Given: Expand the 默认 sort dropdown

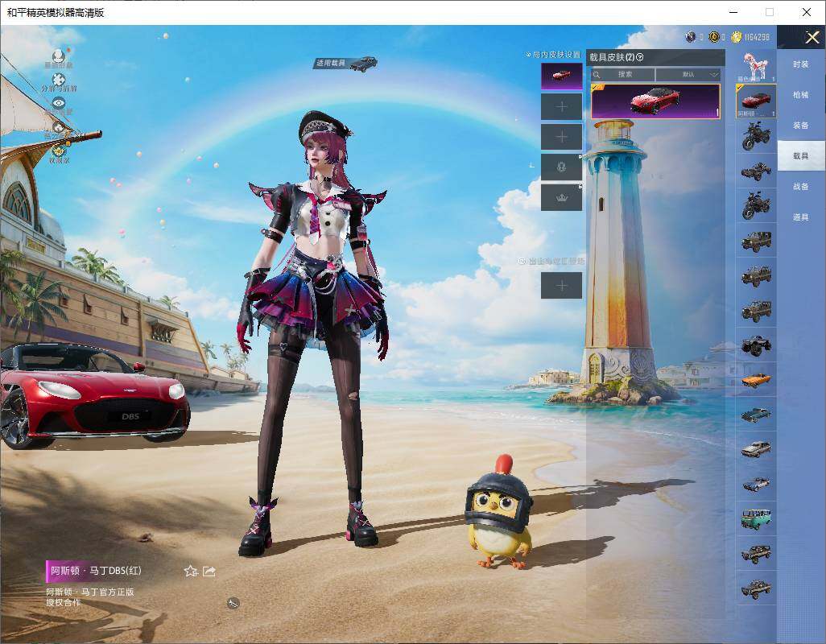Looking at the screenshot, I should tap(688, 74).
